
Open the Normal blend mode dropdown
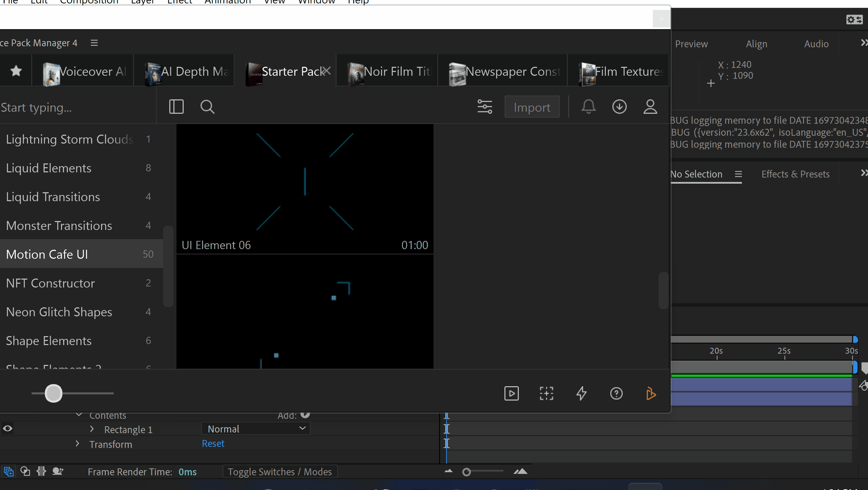256,429
